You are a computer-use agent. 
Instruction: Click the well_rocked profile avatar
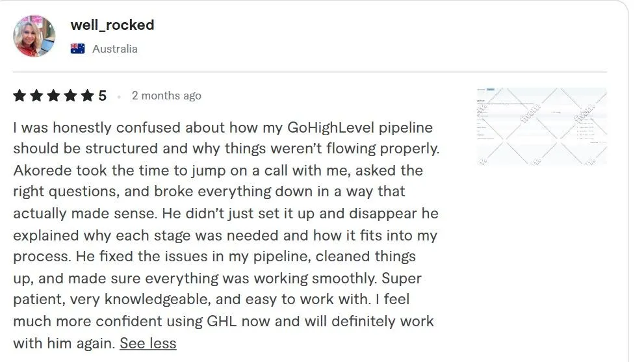click(x=34, y=36)
